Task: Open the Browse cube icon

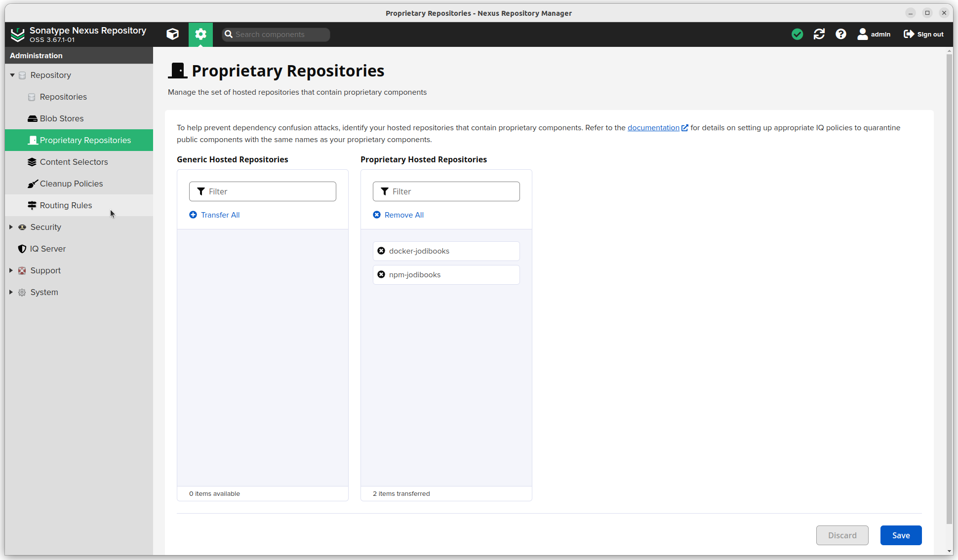Action: click(x=172, y=34)
